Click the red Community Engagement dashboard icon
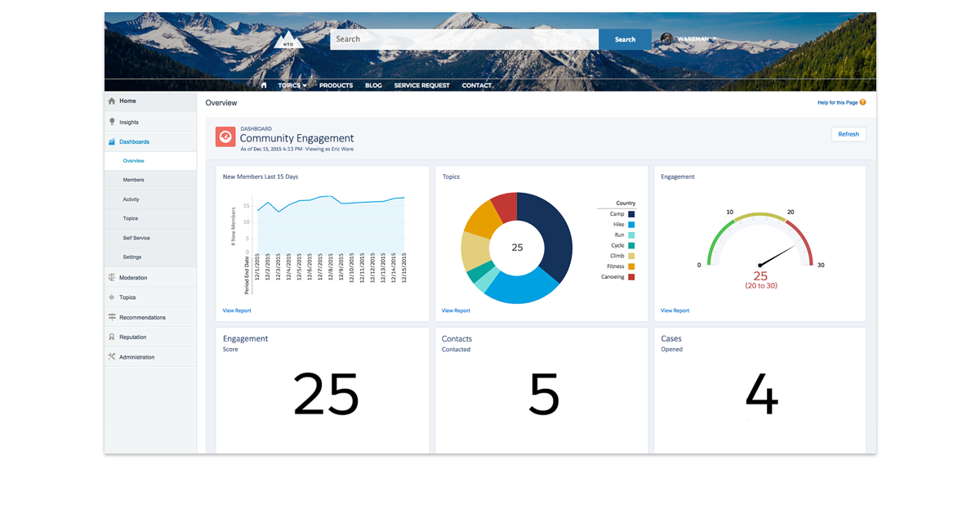This screenshot has height=523, width=980. coord(225,136)
